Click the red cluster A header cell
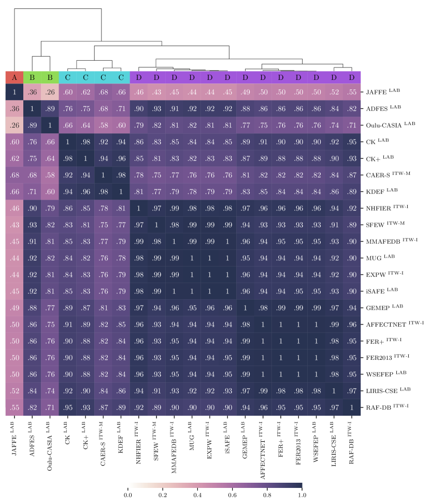The width and height of the screenshot is (430, 504). tap(15, 77)
